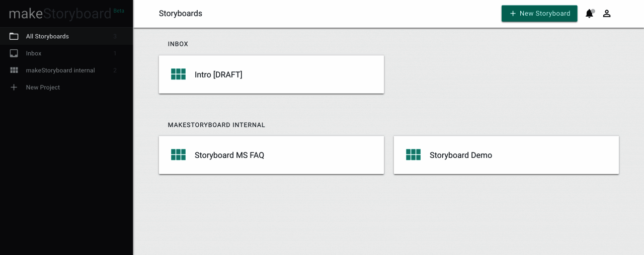Click the Inbox tray icon in sidebar

tap(14, 53)
